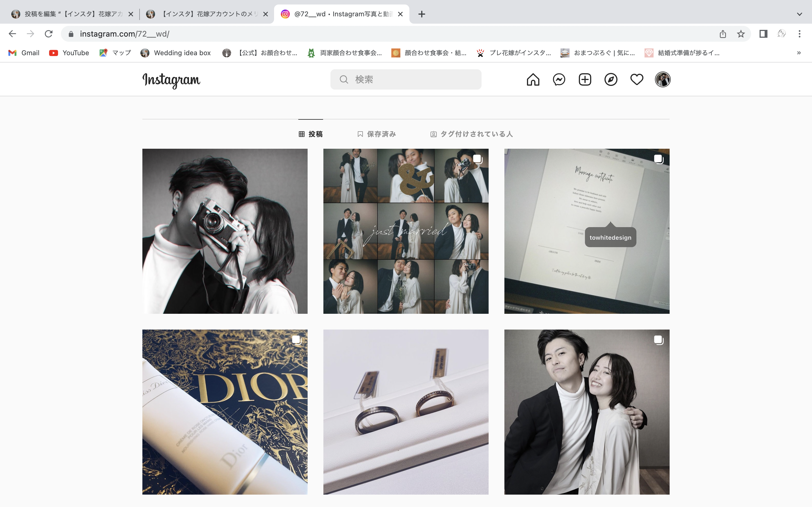Click the Instagram logo
Viewport: 812px width, 507px height.
click(171, 80)
